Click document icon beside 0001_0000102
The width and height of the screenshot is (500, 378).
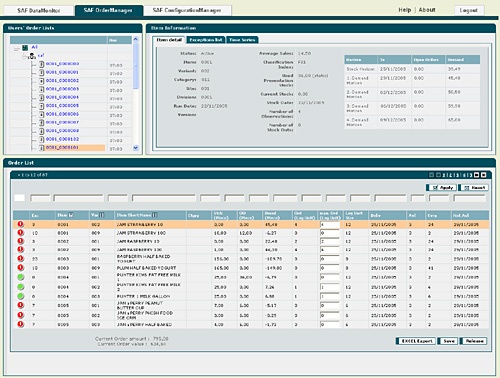42,139
